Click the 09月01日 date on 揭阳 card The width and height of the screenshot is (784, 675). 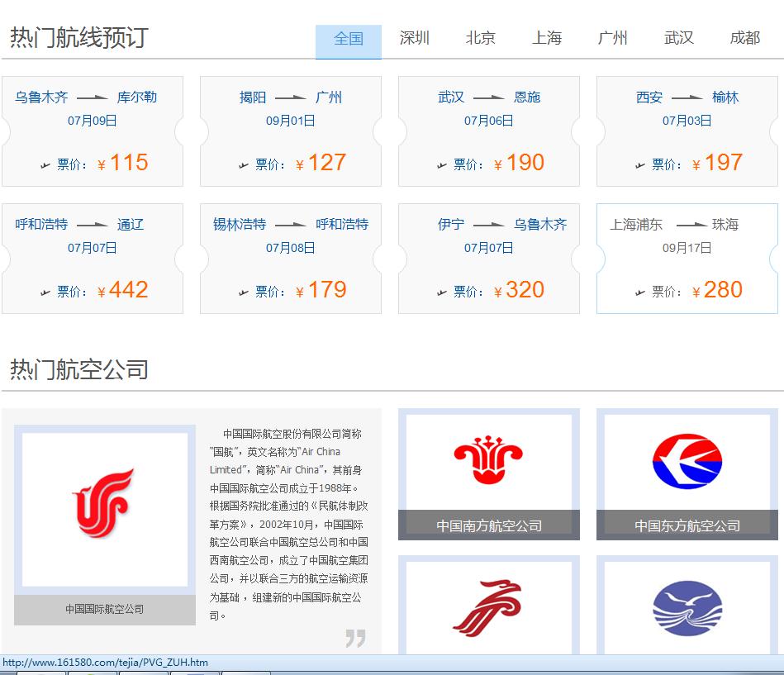(x=291, y=121)
